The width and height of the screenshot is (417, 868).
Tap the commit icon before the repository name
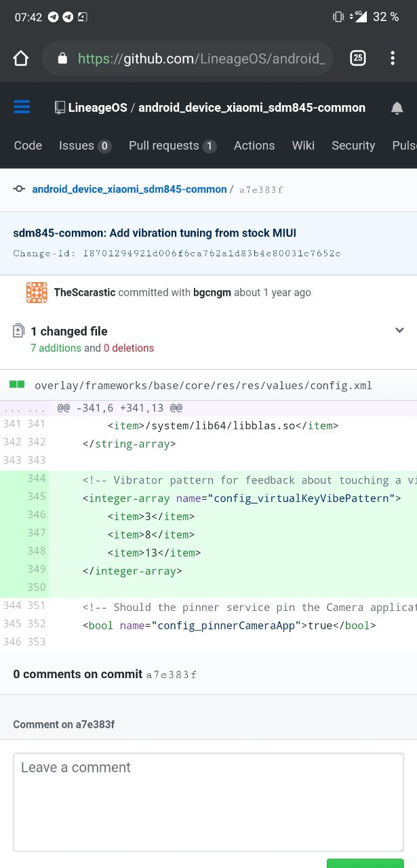click(x=20, y=189)
